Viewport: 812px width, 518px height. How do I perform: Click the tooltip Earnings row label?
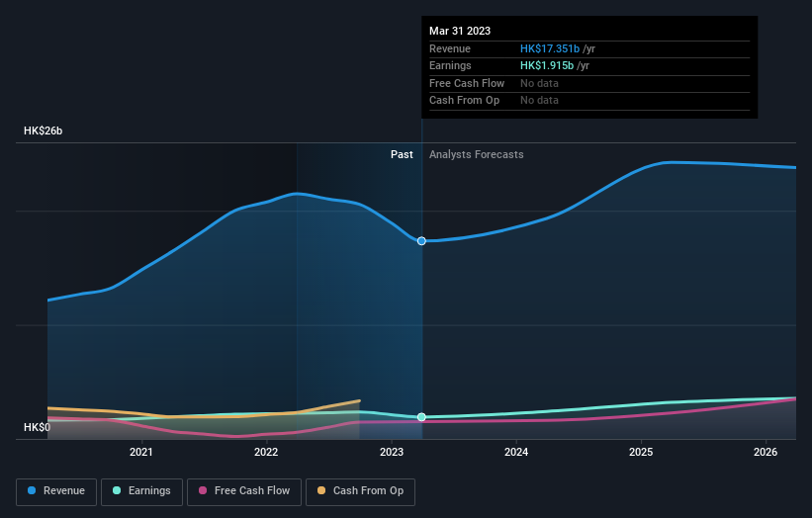tap(450, 65)
